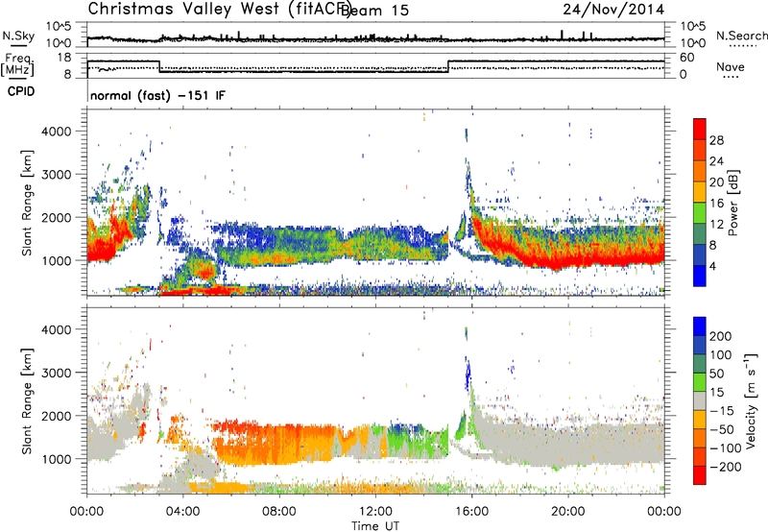Screen dimensions: 768x532
Task: Click the 'N.Search' legend label
Action: (x=741, y=36)
